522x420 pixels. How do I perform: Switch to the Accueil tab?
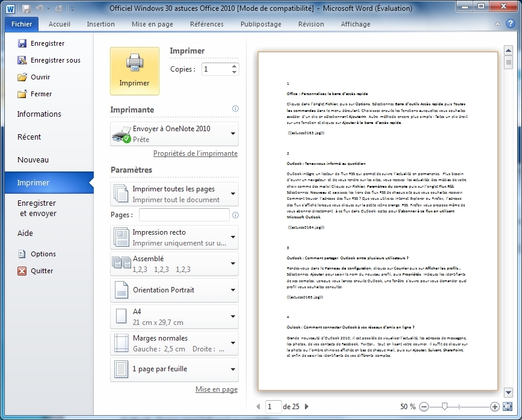click(60, 24)
